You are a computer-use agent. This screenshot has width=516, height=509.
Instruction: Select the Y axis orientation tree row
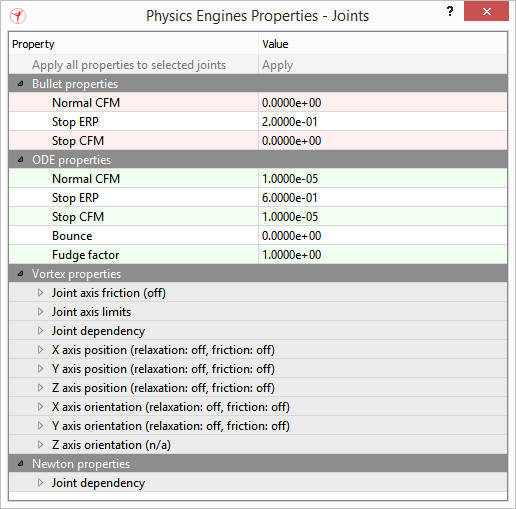tap(258, 426)
